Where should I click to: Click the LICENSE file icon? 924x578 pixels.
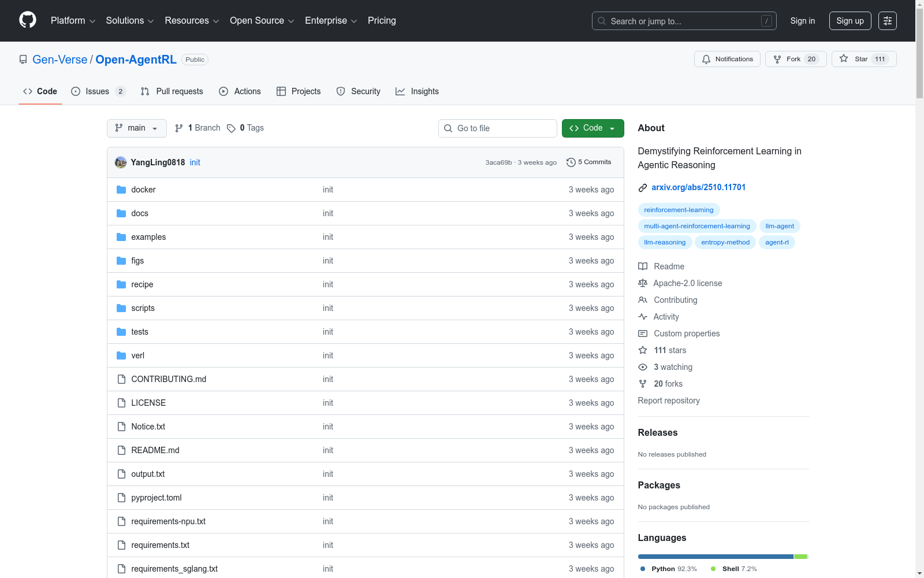pos(121,403)
